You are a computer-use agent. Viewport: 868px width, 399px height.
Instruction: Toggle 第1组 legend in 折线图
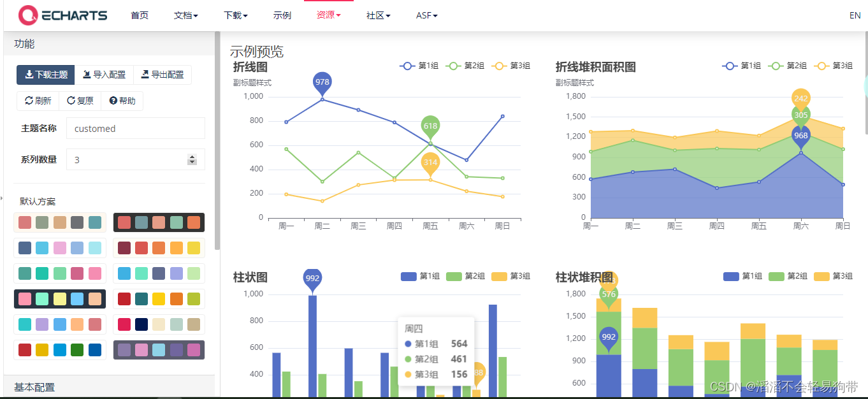[419, 66]
